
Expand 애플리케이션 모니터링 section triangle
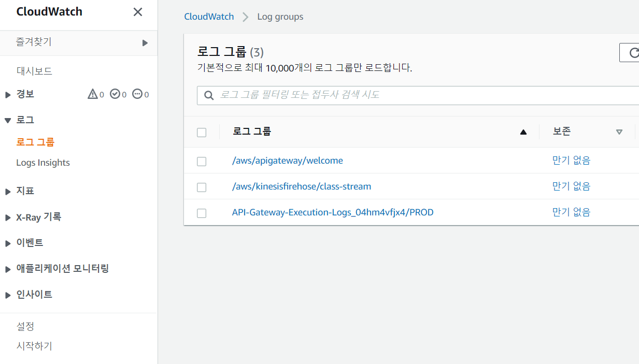tap(8, 269)
